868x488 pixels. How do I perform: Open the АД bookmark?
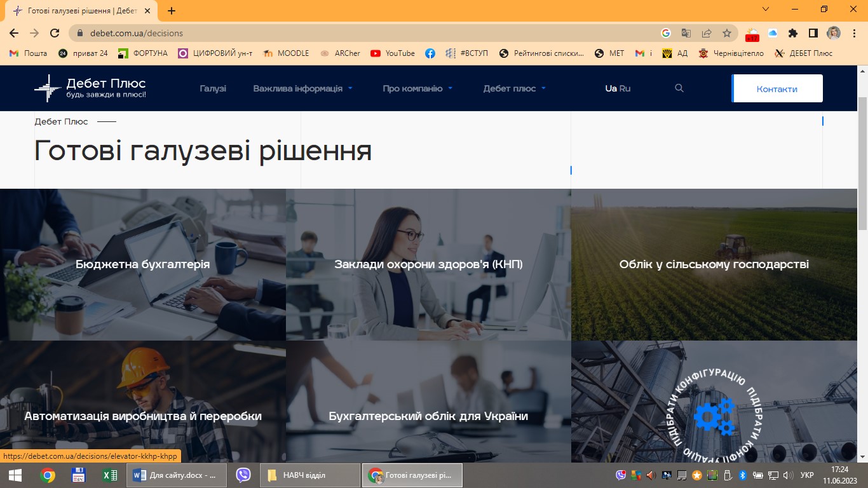[x=675, y=53]
